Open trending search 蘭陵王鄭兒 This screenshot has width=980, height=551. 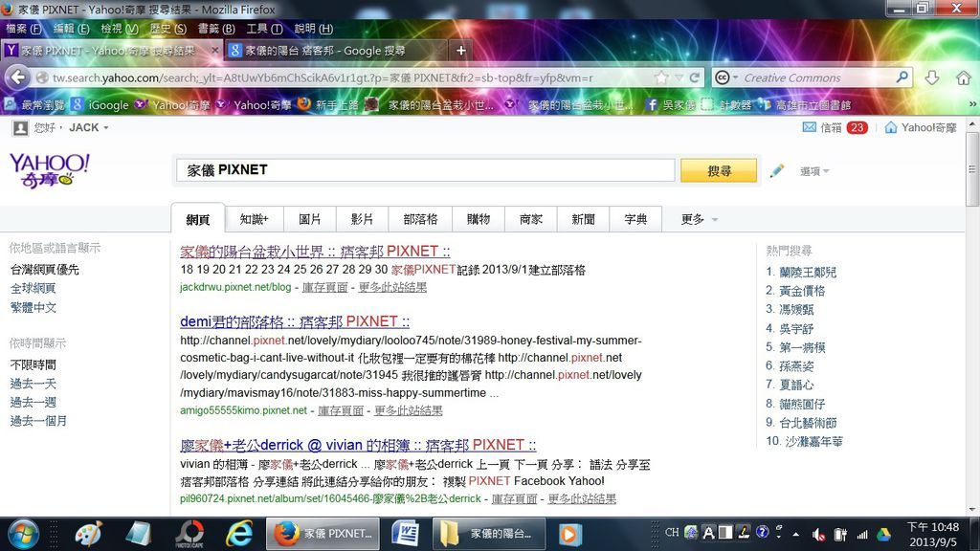pyautogui.click(x=808, y=272)
